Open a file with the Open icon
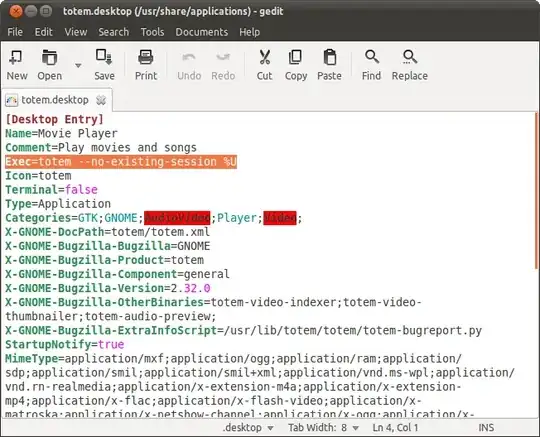The height and width of the screenshot is (437, 540). (x=50, y=65)
